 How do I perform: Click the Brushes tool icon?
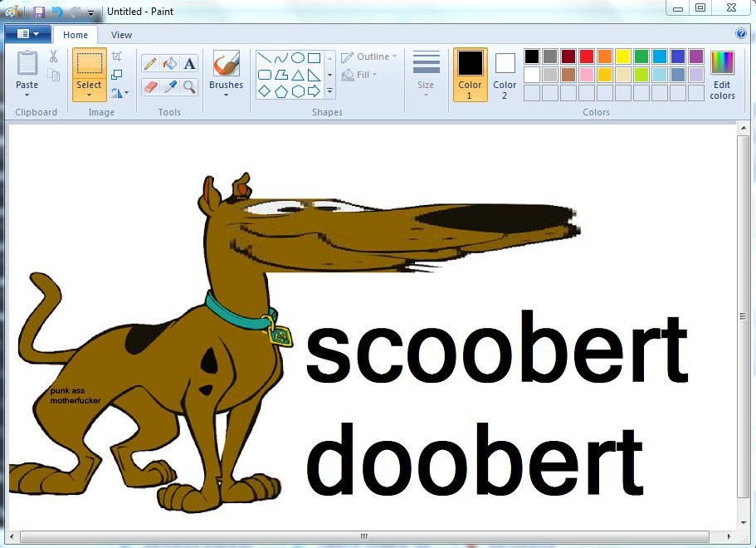coord(226,63)
